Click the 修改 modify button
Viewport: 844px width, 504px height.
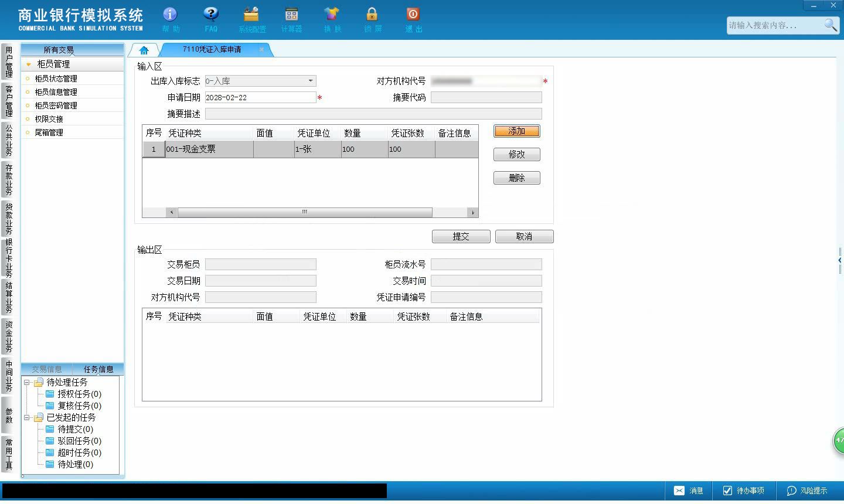pos(516,155)
